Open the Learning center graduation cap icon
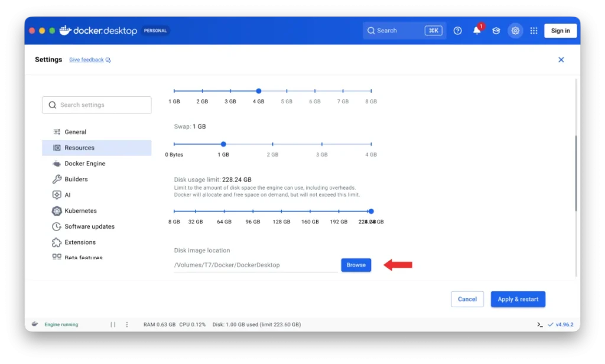Screen dimensions: 605x364 tap(496, 31)
